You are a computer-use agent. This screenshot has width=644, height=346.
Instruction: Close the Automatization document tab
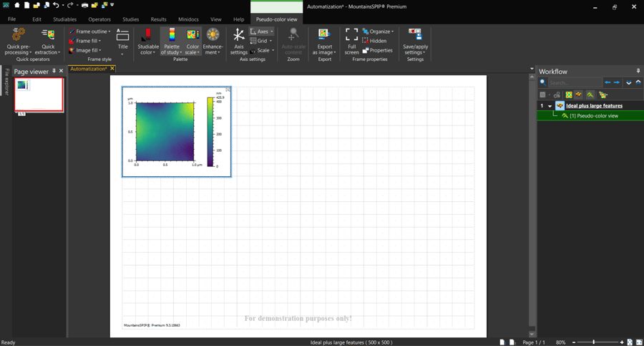coord(112,69)
